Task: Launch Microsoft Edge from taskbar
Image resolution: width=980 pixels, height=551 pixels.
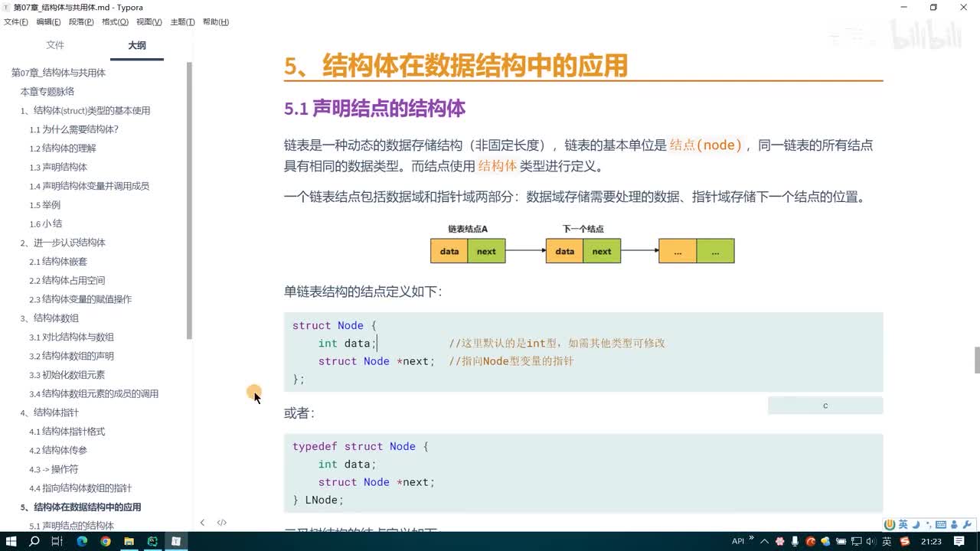Action: (82, 541)
